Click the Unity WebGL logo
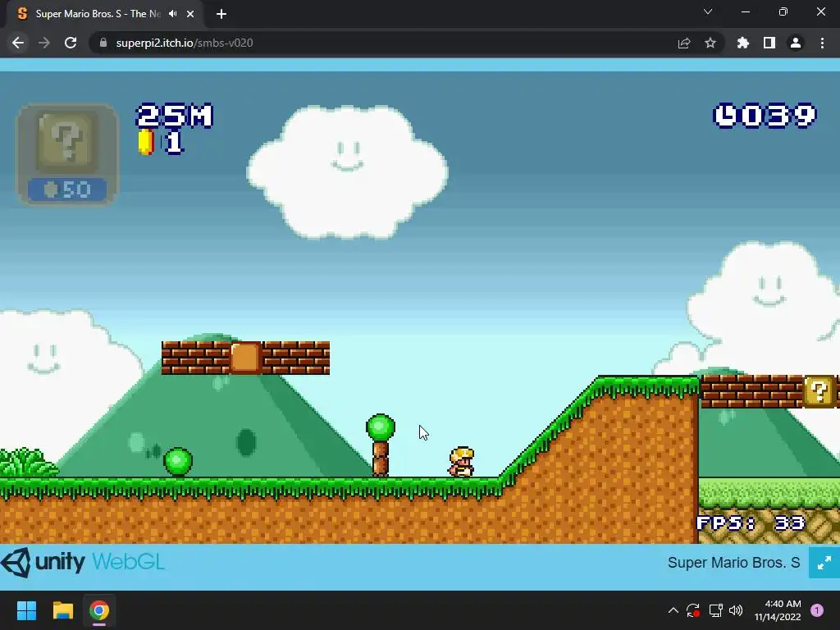This screenshot has height=630, width=840. coord(83,563)
